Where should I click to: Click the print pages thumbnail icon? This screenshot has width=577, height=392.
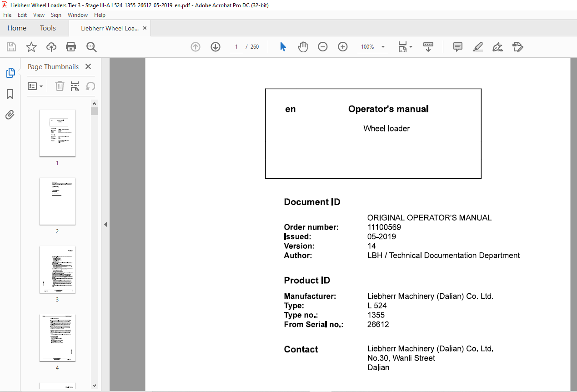click(x=75, y=86)
